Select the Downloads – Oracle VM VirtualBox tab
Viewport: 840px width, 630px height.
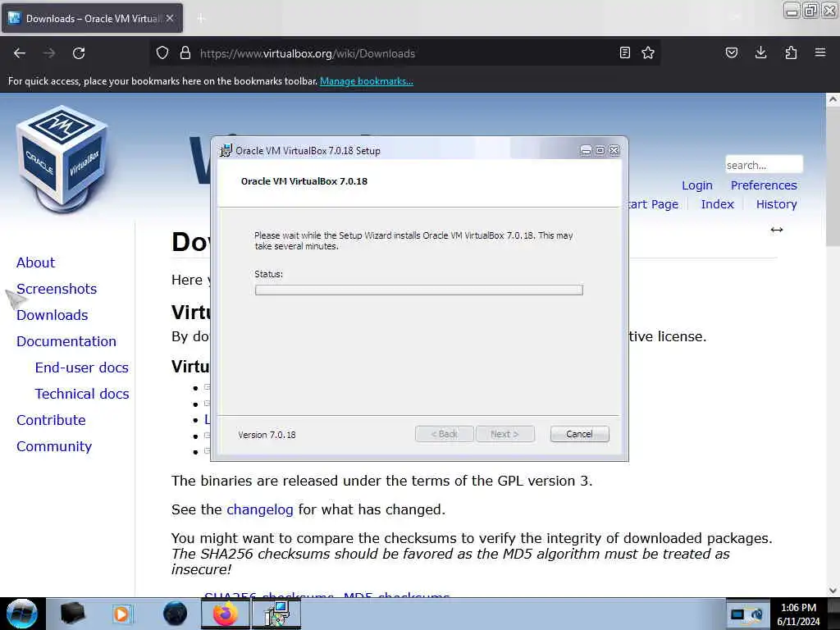coord(92,18)
